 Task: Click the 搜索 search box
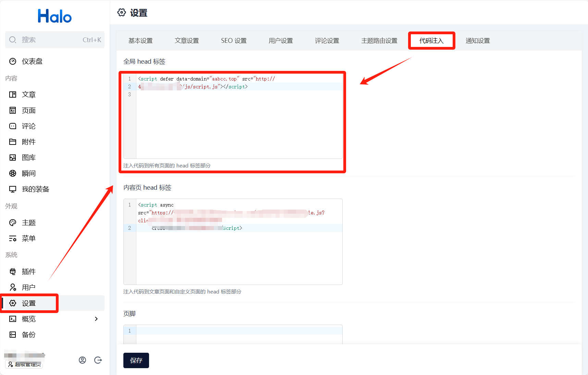coord(55,40)
